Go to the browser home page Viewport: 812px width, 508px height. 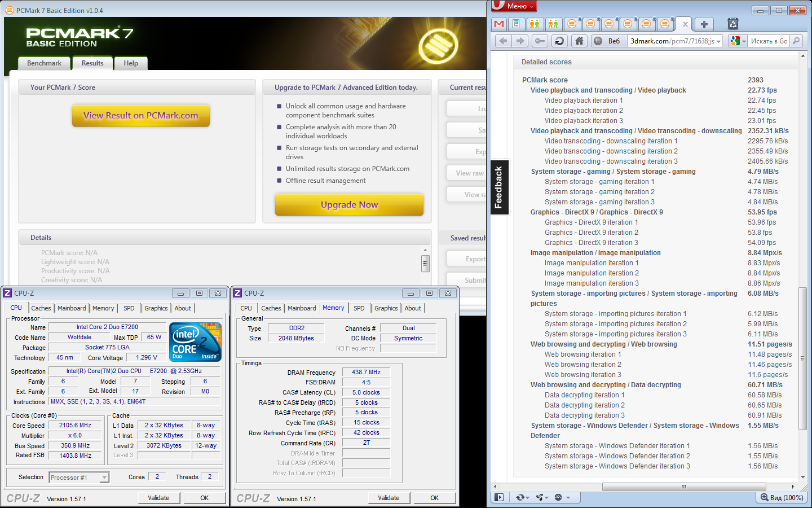pyautogui.click(x=579, y=41)
